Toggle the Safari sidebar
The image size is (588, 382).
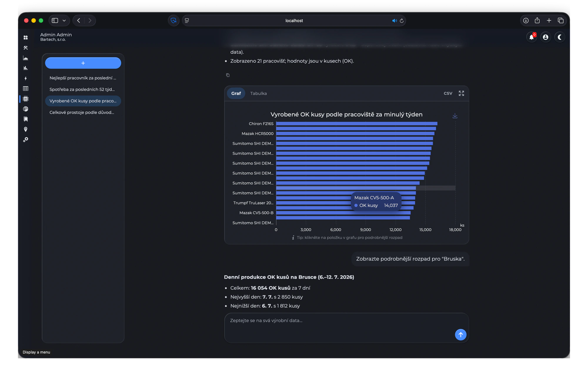click(55, 21)
